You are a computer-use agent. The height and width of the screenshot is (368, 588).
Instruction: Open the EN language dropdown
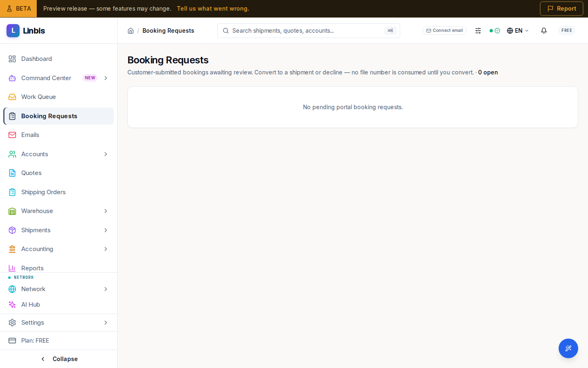click(518, 31)
